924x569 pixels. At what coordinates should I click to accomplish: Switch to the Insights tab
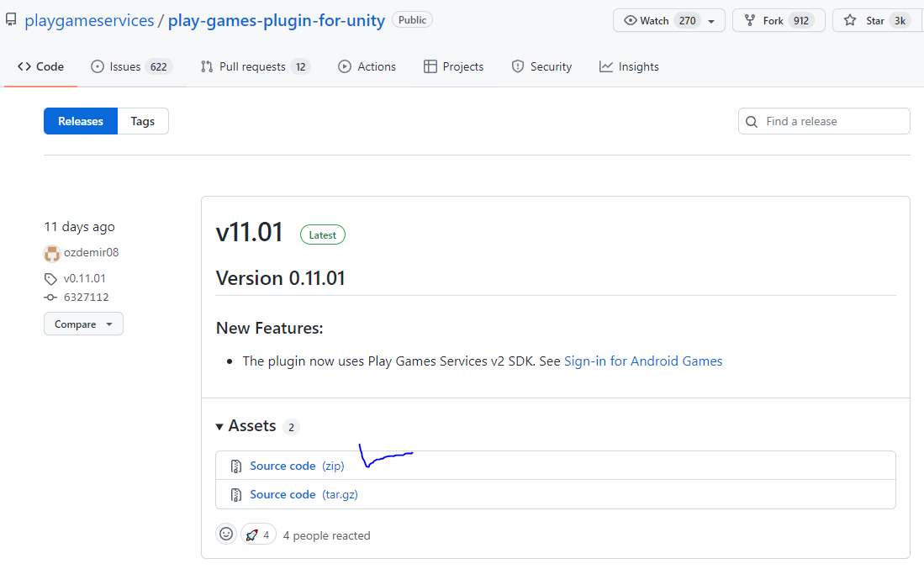pos(629,66)
